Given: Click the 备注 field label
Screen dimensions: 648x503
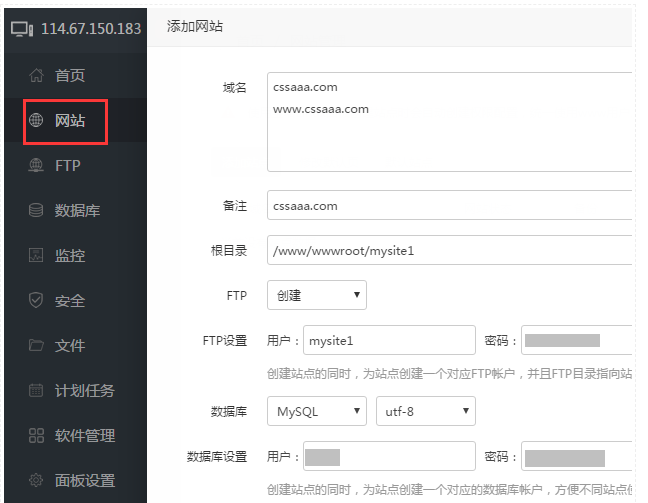Looking at the screenshot, I should tap(235, 205).
